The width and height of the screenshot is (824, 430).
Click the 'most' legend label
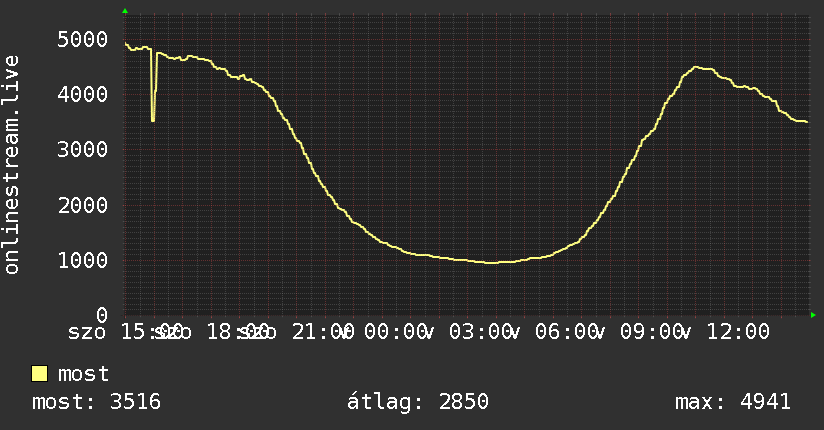click(83, 374)
